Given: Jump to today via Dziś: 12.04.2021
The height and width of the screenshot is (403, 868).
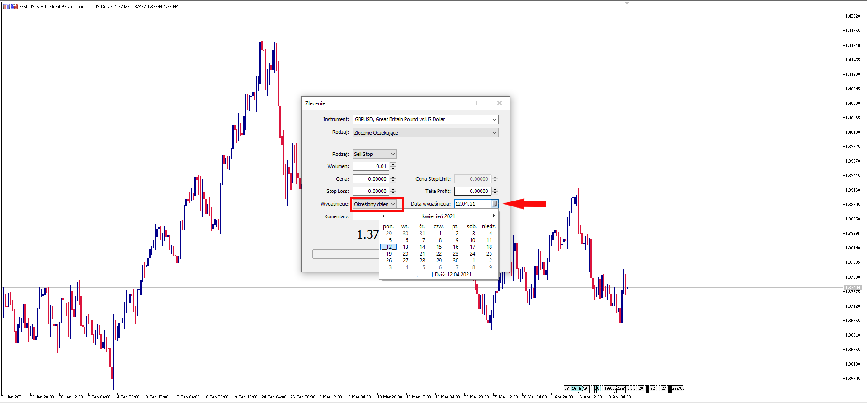Looking at the screenshot, I should coord(444,274).
